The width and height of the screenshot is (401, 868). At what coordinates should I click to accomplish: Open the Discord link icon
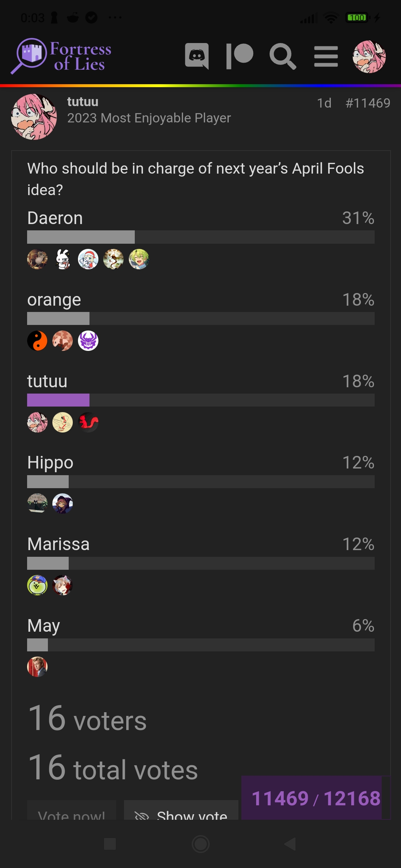(x=197, y=56)
